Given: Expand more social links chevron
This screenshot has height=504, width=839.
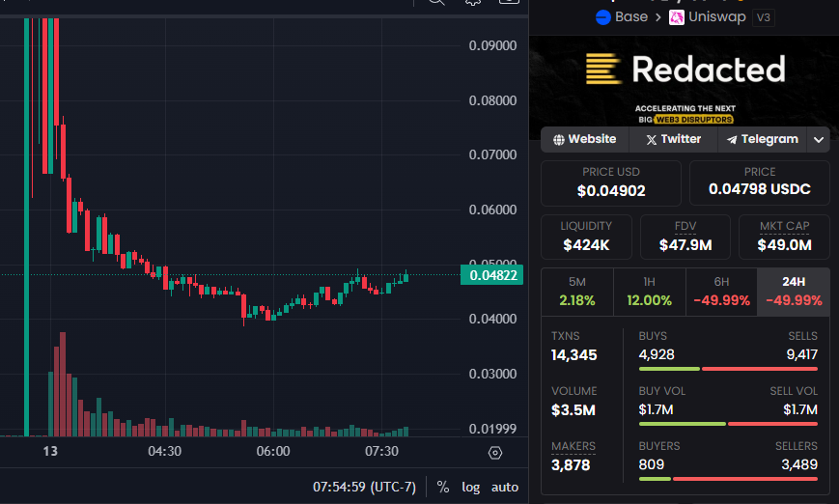Looking at the screenshot, I should [x=818, y=140].
